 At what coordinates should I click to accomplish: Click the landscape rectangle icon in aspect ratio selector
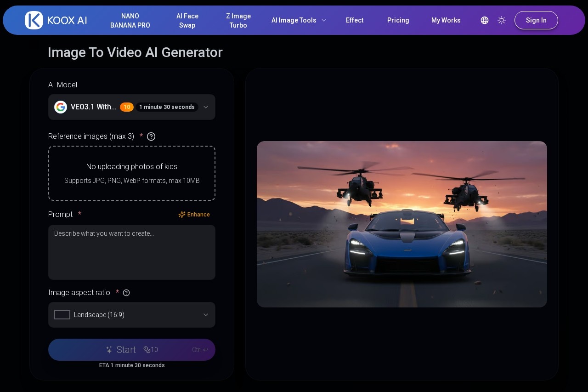(x=62, y=315)
